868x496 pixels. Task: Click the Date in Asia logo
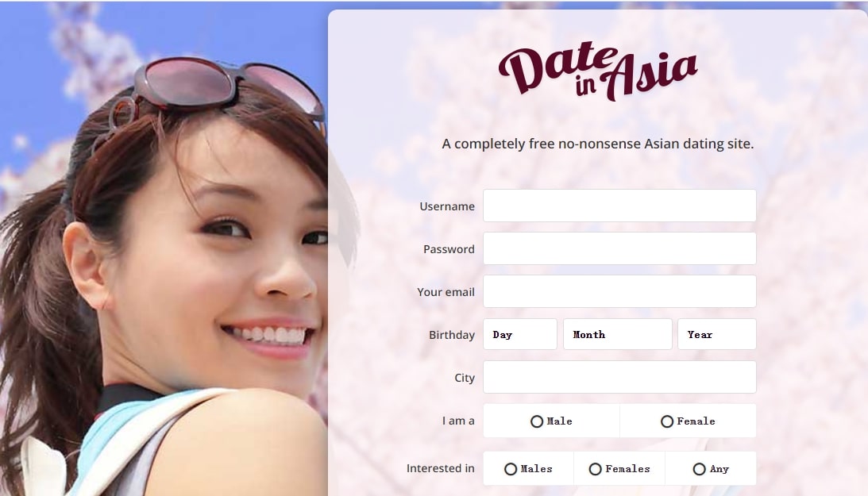point(598,71)
